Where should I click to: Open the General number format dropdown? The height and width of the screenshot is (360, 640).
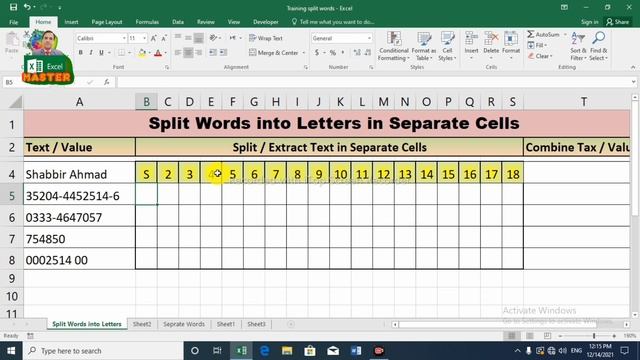(x=369, y=38)
